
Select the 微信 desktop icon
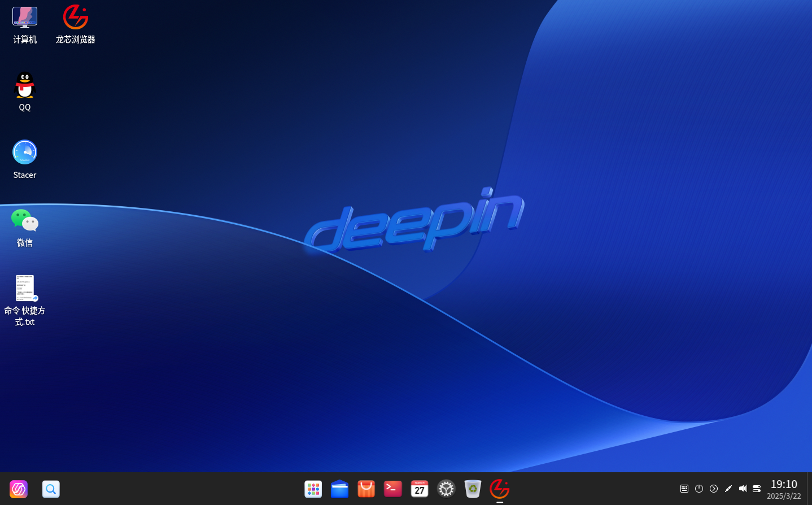click(25, 228)
